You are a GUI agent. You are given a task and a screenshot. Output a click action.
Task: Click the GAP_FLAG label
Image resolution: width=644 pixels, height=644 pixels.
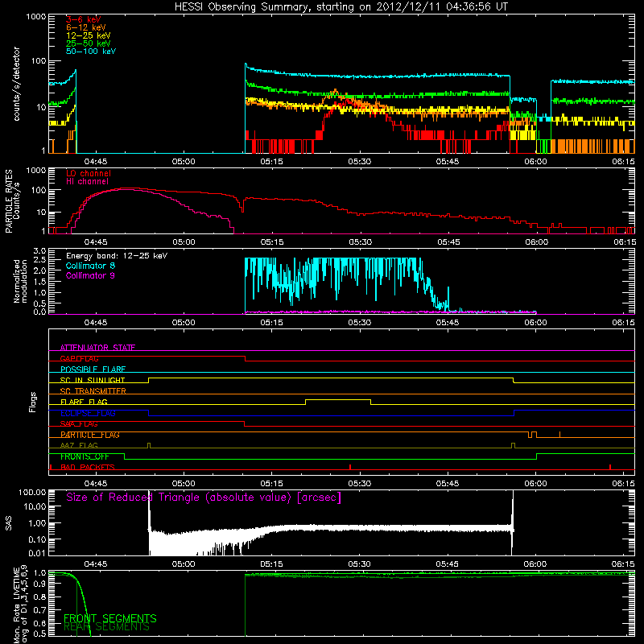point(79,358)
